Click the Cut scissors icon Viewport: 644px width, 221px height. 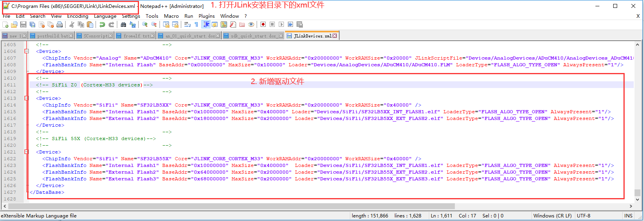click(x=72, y=24)
